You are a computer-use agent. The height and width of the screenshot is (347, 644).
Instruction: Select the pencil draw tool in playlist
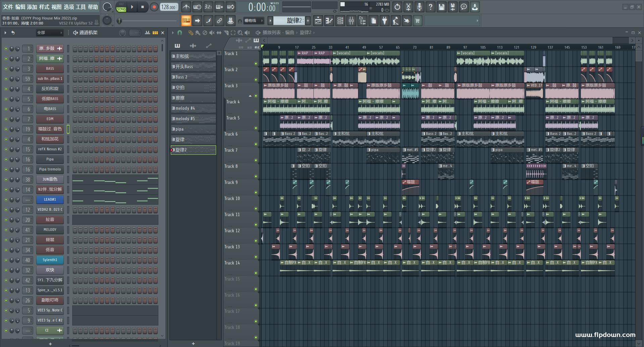tap(190, 33)
